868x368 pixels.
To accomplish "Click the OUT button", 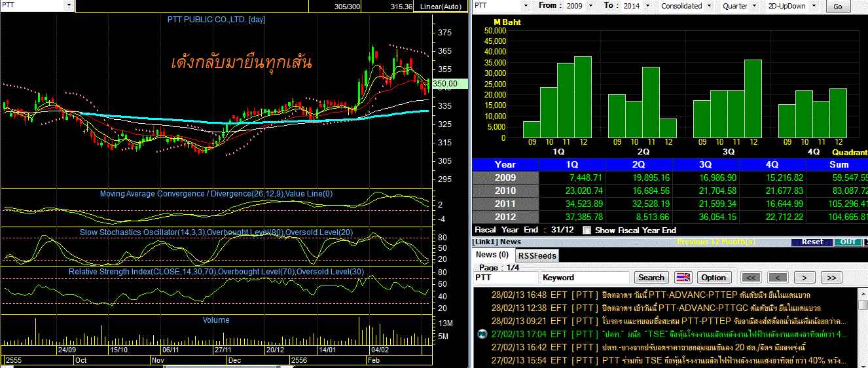I will point(848,242).
